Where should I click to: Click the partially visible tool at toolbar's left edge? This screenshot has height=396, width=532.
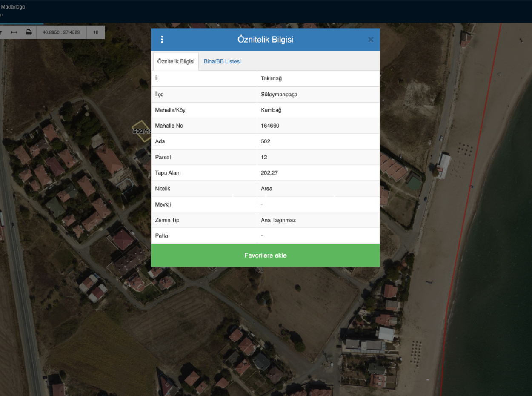click(2, 32)
